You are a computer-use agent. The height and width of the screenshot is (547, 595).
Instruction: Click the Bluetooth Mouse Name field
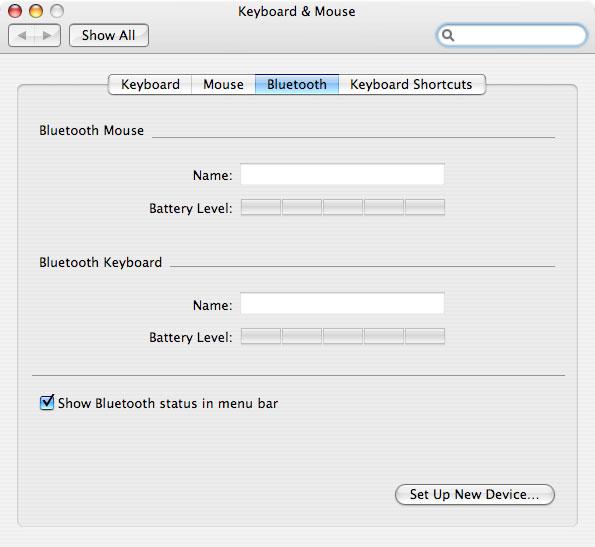342,174
